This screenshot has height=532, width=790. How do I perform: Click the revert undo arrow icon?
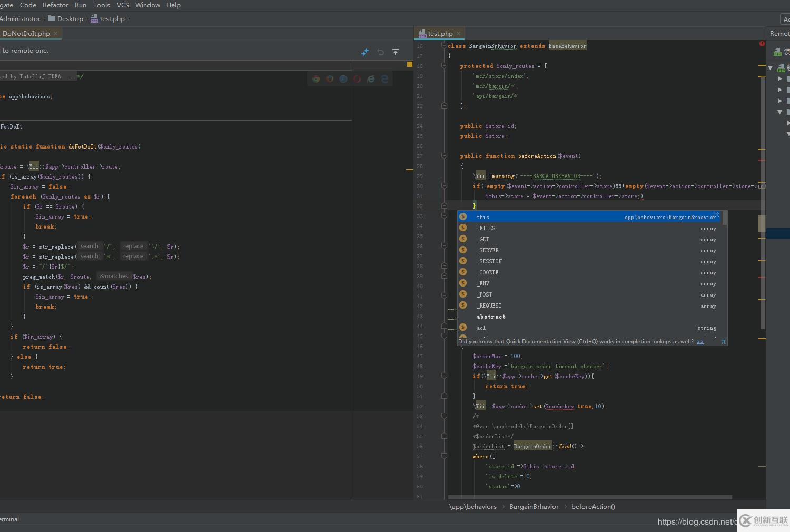(380, 52)
